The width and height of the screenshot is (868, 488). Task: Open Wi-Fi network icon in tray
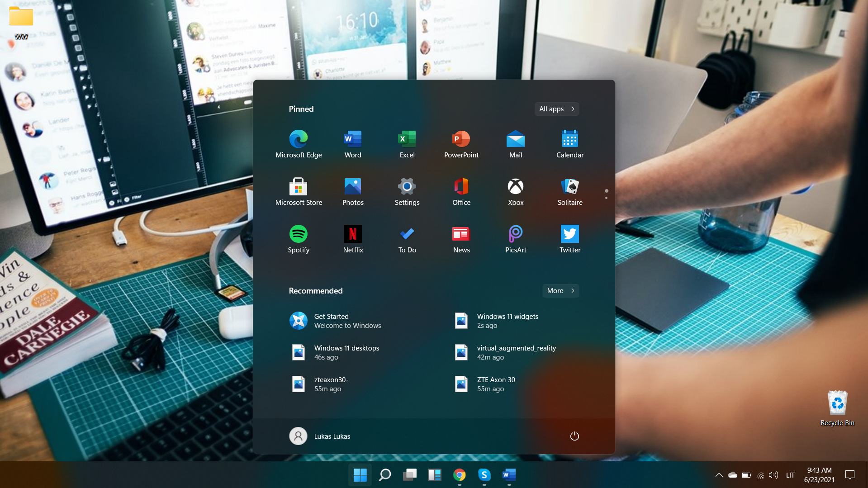(x=760, y=475)
